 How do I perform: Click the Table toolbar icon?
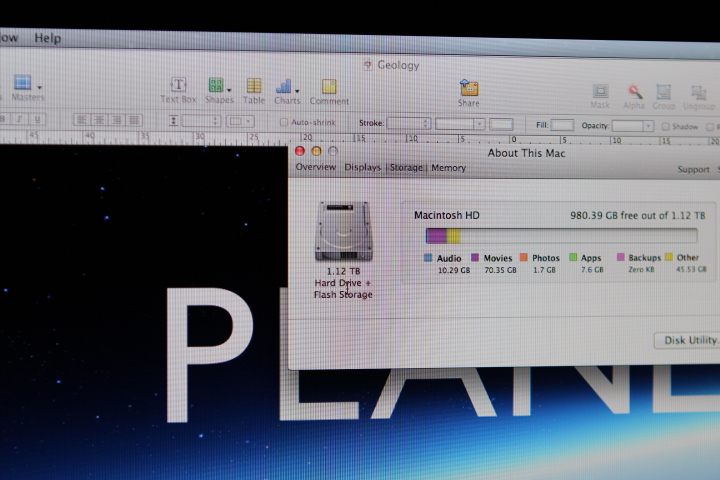coord(254,87)
